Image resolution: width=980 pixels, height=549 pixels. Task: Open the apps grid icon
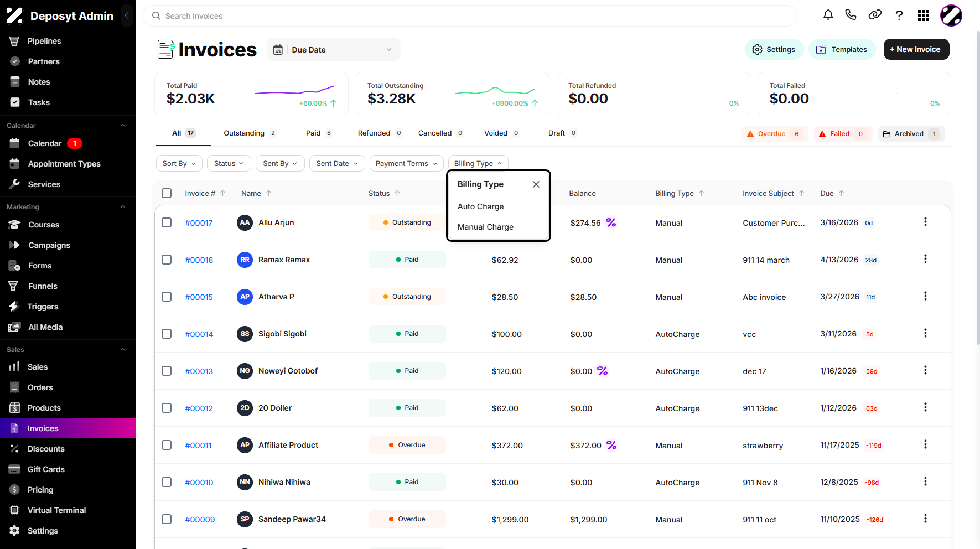click(924, 15)
